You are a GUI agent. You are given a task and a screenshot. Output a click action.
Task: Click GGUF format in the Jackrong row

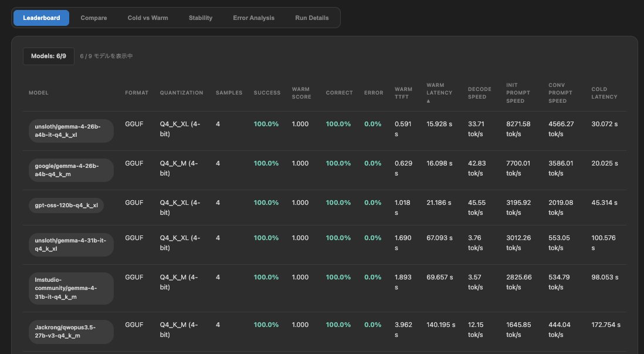(x=134, y=325)
